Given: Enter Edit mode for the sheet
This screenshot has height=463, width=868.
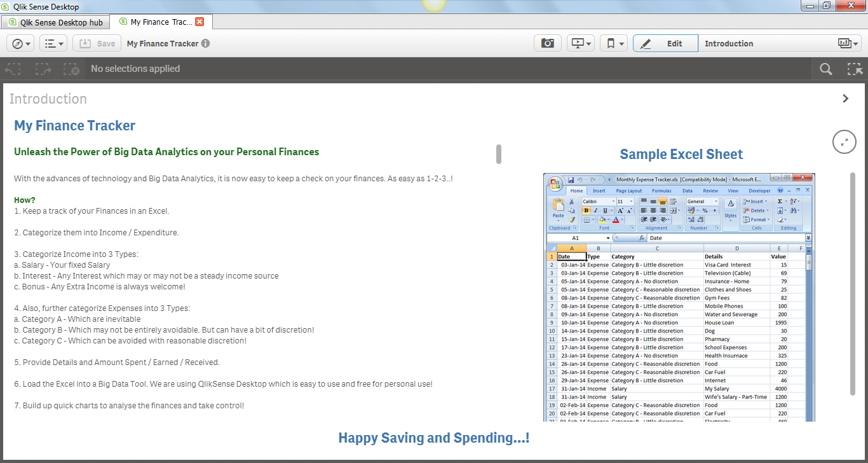Looking at the screenshot, I should click(665, 43).
